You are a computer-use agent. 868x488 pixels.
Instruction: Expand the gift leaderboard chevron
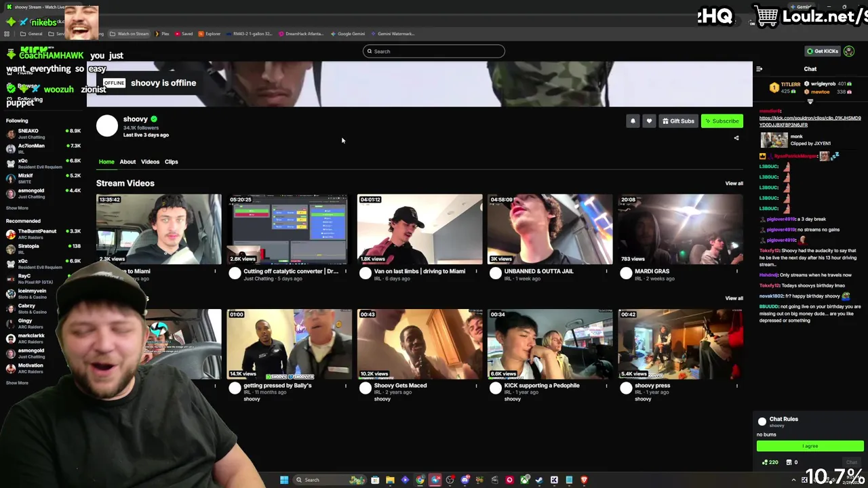click(810, 102)
